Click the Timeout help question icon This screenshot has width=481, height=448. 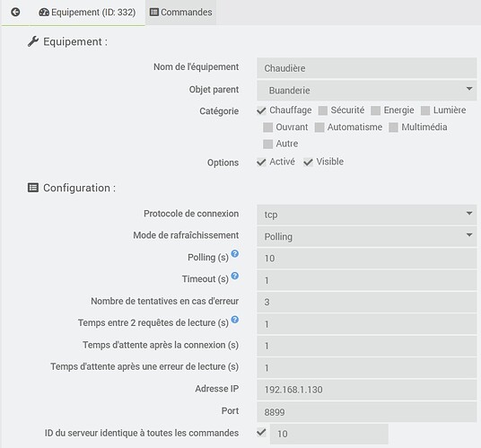click(235, 276)
